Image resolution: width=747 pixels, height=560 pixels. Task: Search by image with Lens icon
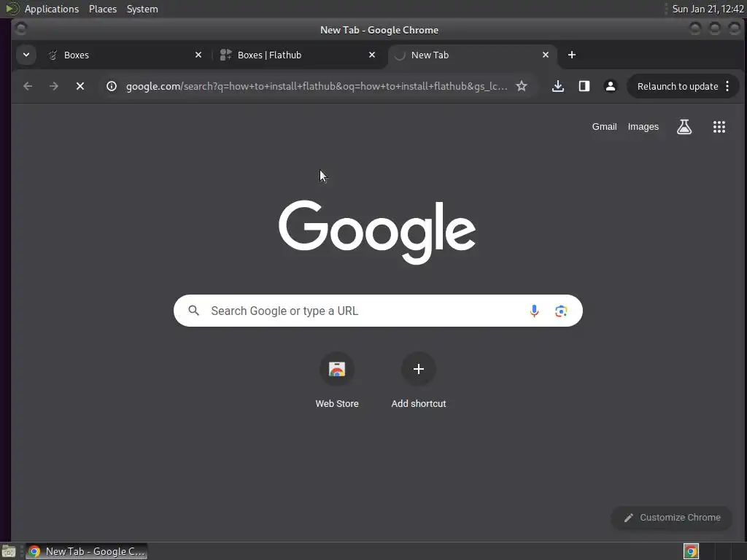561,311
